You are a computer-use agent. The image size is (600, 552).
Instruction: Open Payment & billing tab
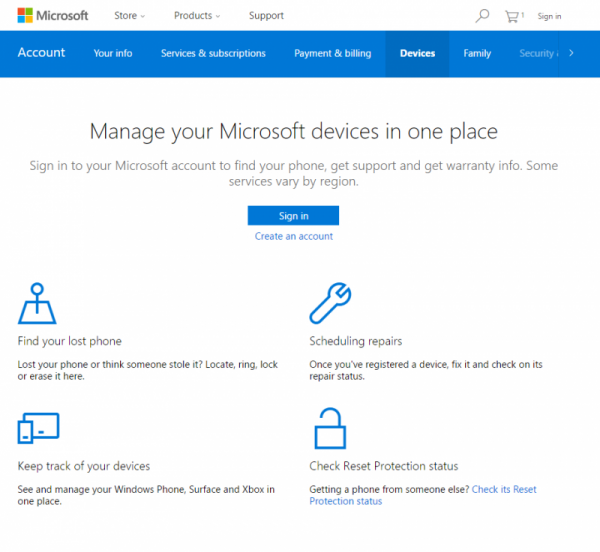click(x=333, y=53)
